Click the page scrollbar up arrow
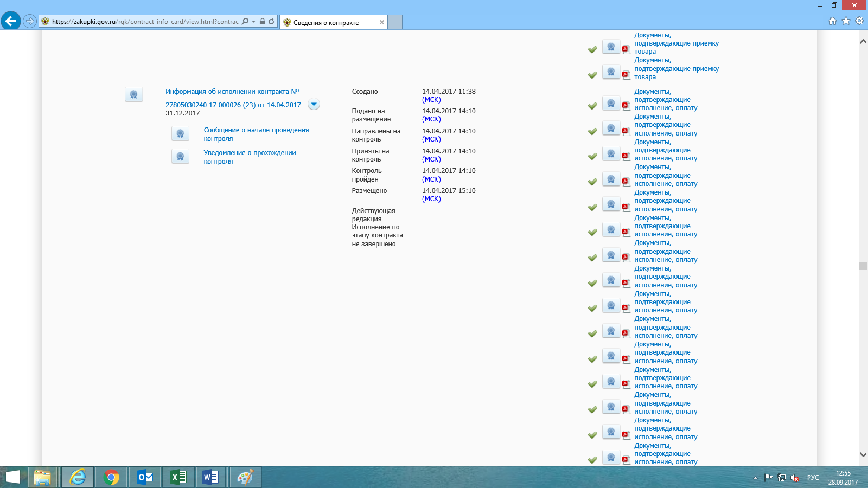Viewport: 868px width, 488px height. coord(863,42)
